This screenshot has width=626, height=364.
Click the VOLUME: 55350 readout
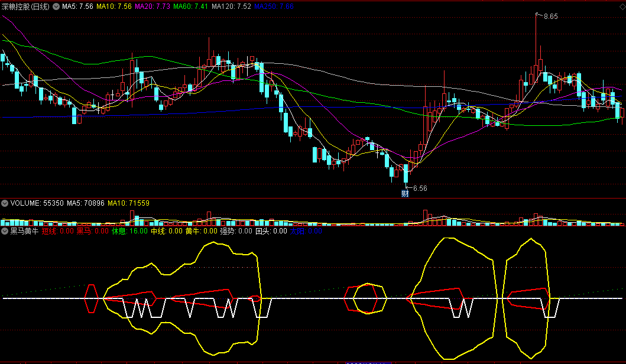(37, 203)
